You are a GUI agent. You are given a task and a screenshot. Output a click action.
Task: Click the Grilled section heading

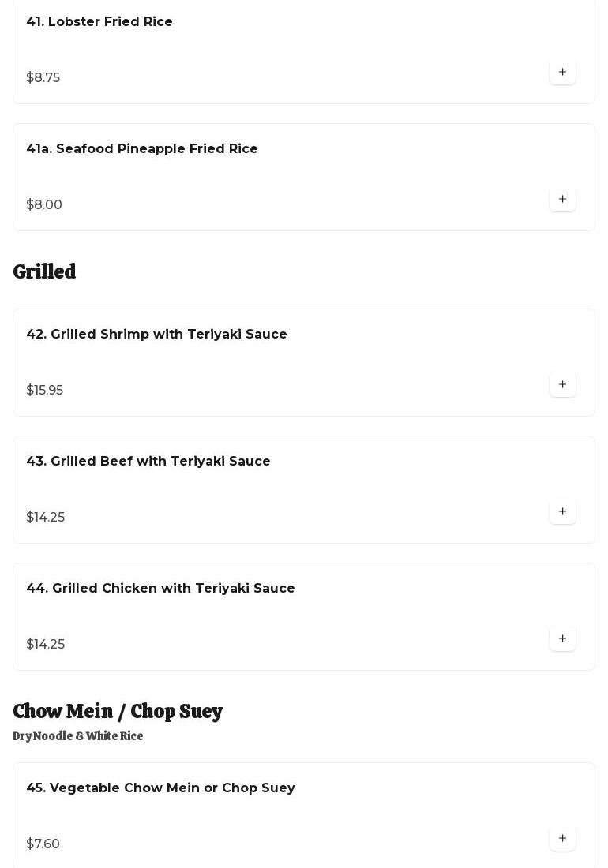[44, 271]
